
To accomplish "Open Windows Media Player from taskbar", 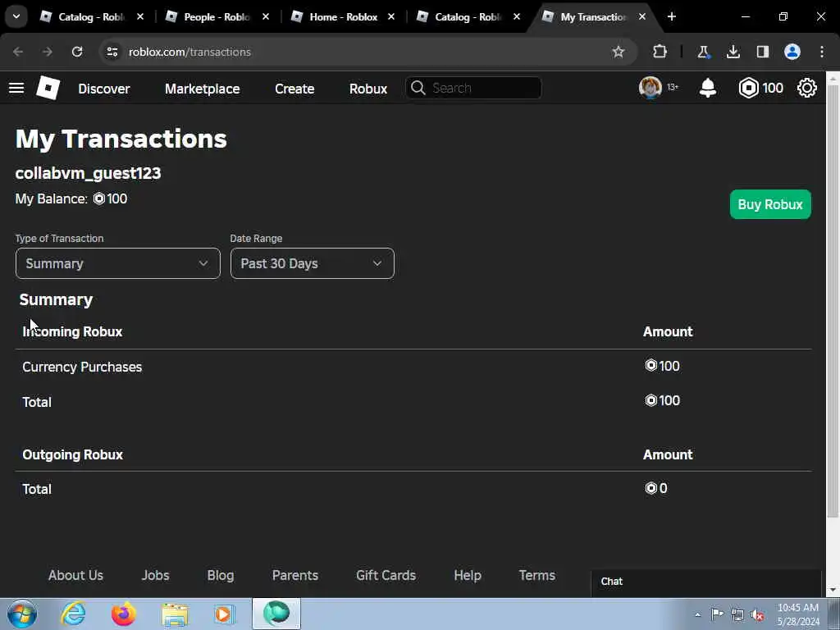I will [225, 614].
